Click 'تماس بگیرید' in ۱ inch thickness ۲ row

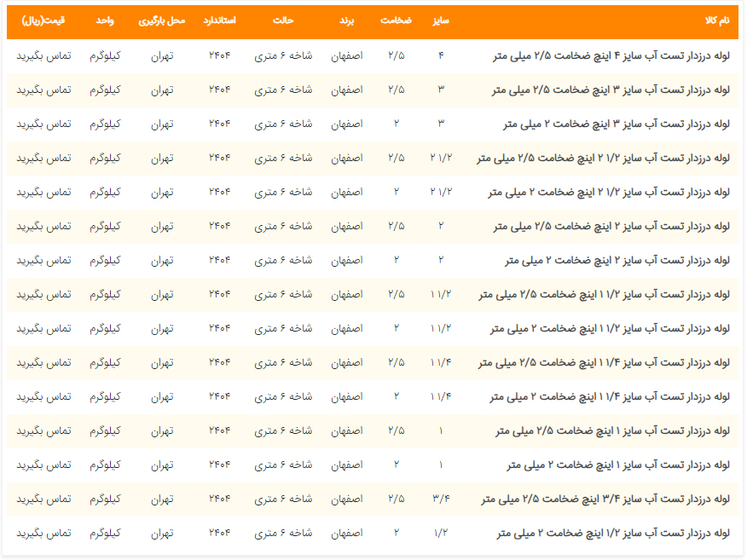pos(43,465)
